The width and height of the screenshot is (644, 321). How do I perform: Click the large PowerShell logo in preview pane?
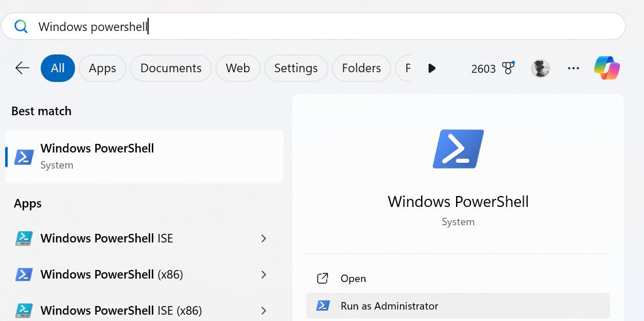click(x=458, y=149)
